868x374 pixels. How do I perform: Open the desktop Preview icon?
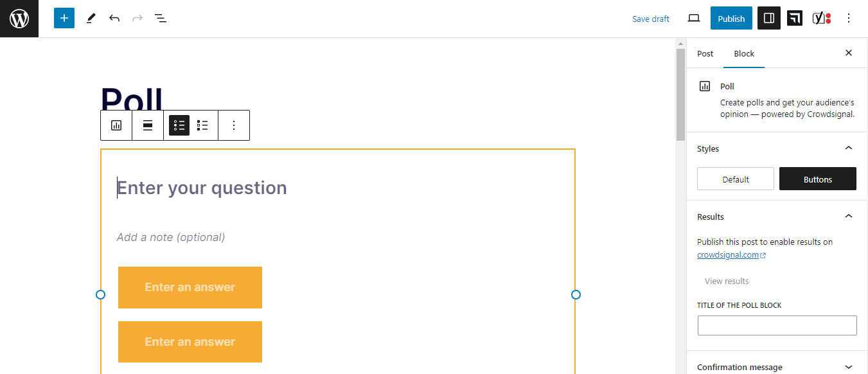(x=694, y=19)
